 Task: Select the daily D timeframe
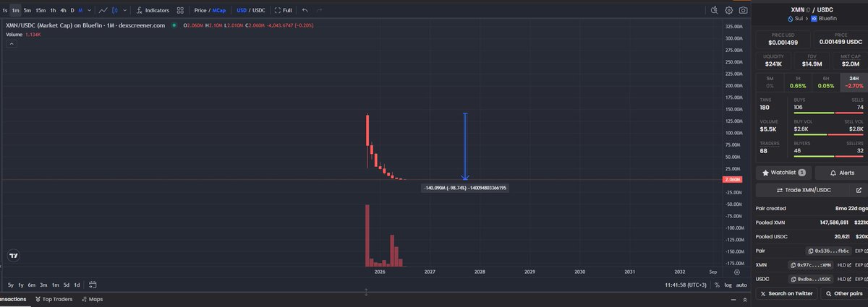tap(72, 11)
